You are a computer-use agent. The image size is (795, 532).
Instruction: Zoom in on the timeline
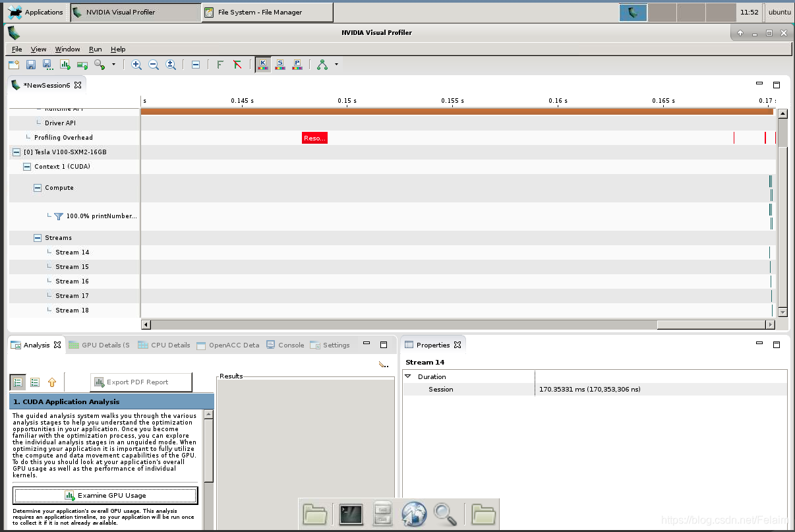point(136,65)
